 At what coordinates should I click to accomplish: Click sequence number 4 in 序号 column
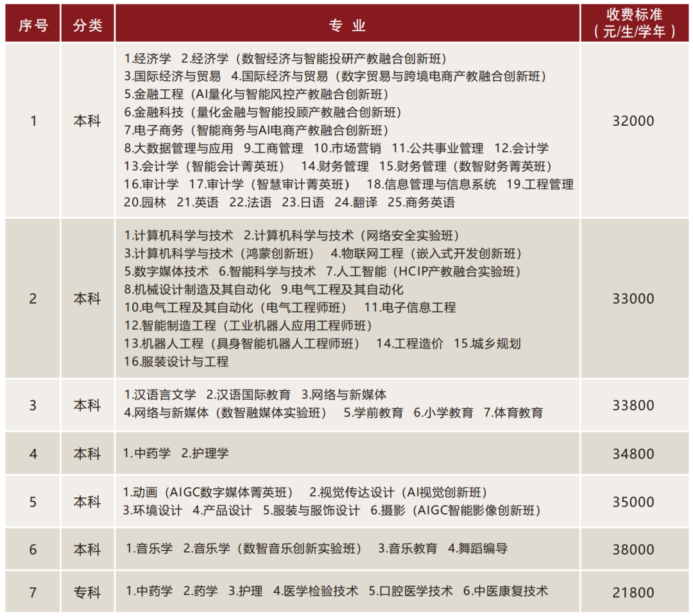click(x=33, y=454)
